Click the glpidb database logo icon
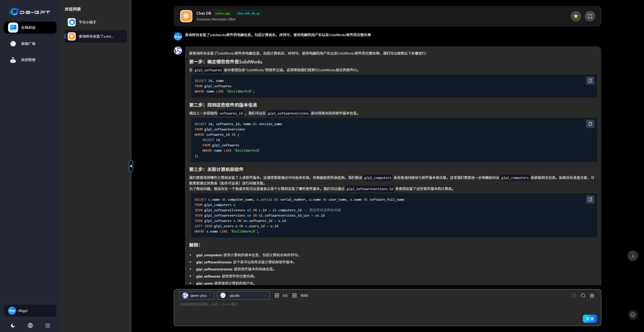Screen dimensions: 644x332 tap(223, 295)
